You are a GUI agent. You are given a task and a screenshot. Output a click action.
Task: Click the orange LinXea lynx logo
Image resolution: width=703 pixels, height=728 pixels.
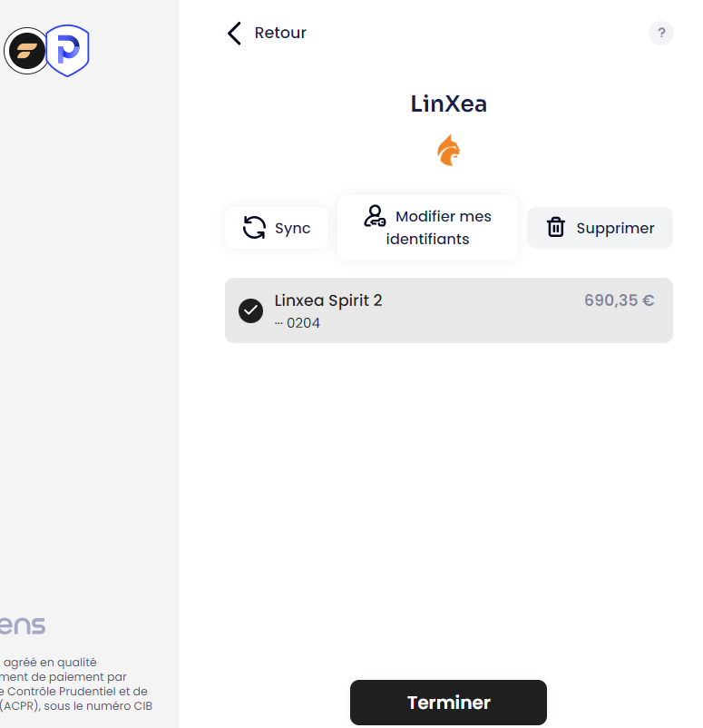click(449, 150)
